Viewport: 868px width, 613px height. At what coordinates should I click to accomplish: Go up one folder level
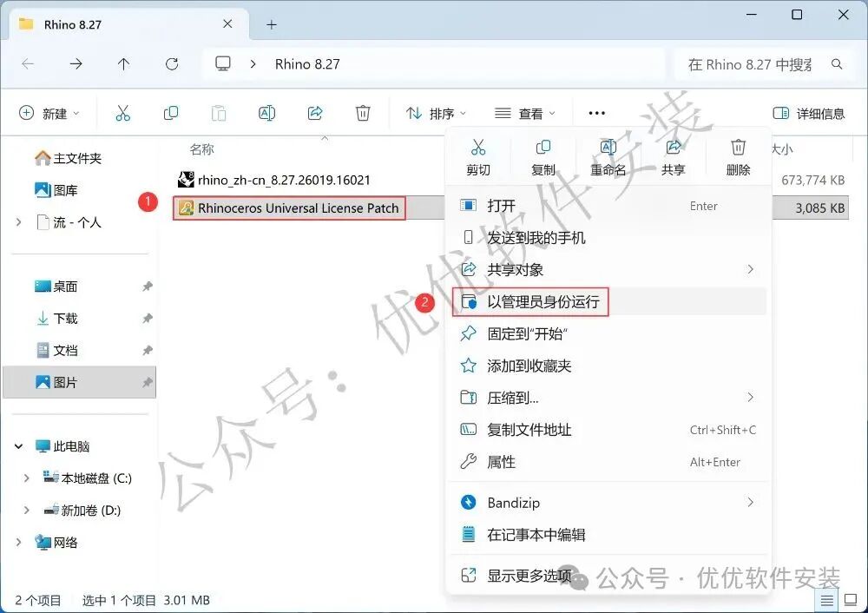[123, 64]
